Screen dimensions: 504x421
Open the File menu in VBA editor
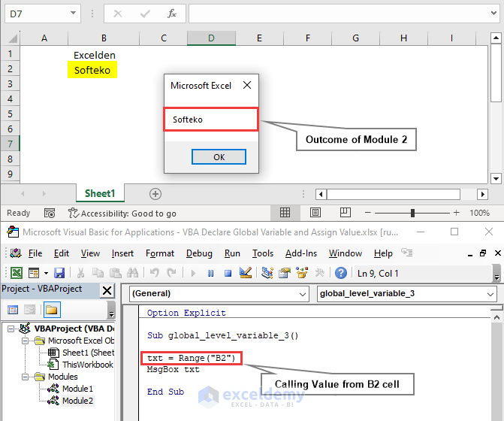pyautogui.click(x=35, y=253)
